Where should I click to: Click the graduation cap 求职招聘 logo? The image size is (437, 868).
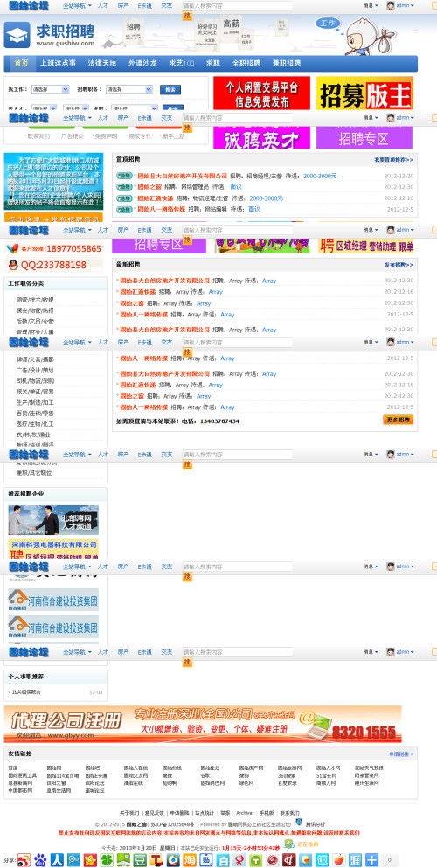[x=17, y=35]
